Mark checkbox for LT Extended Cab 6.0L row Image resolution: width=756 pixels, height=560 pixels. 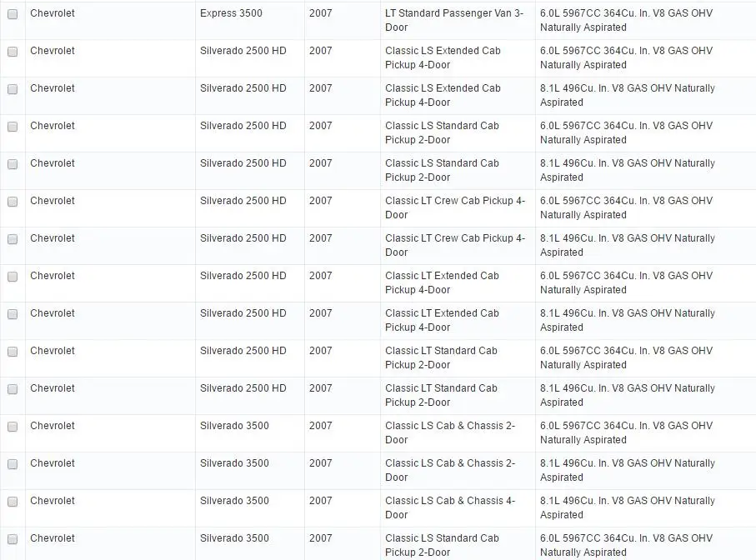(13, 277)
